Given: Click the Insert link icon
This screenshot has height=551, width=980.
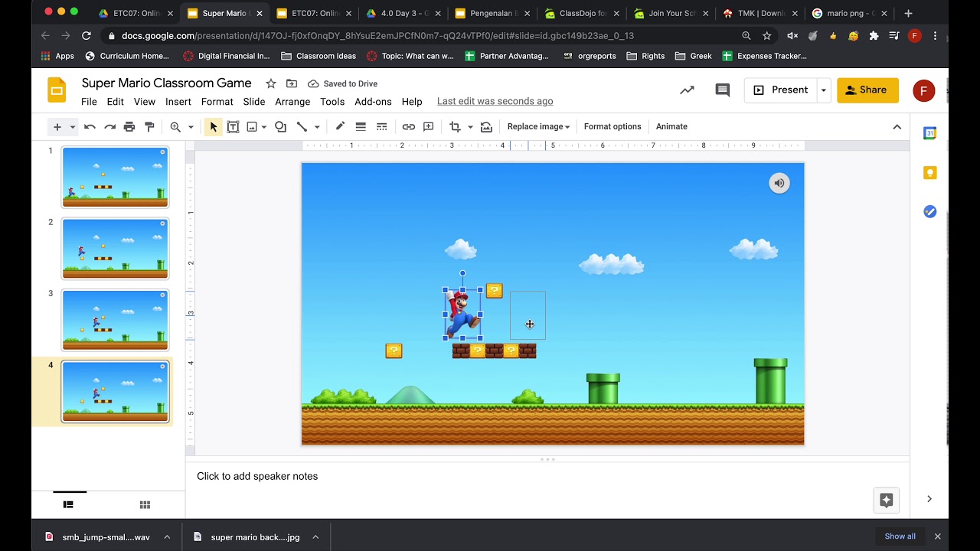Looking at the screenshot, I should click(408, 127).
